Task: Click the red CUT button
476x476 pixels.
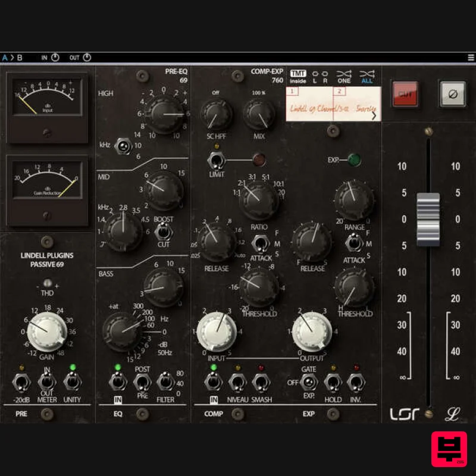Action: coord(405,94)
